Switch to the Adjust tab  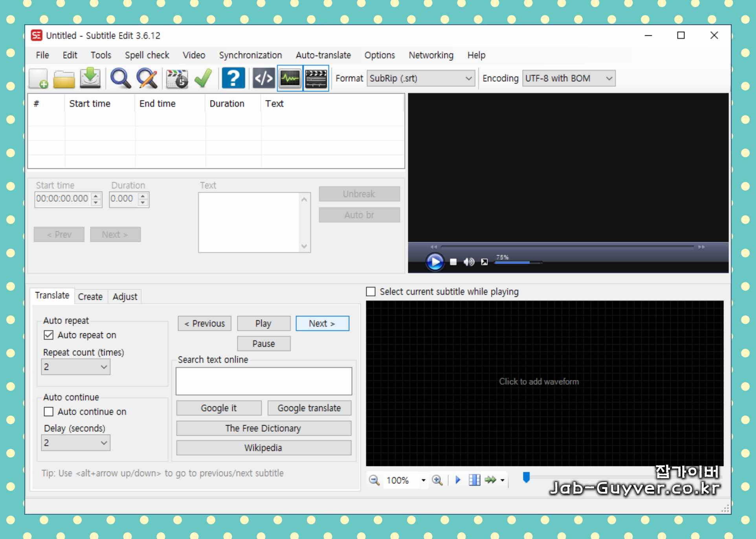(x=125, y=296)
